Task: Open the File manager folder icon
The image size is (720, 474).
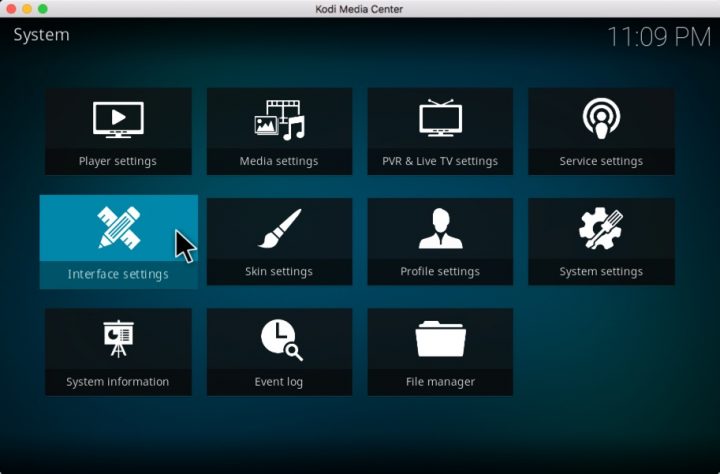Action: coord(440,339)
